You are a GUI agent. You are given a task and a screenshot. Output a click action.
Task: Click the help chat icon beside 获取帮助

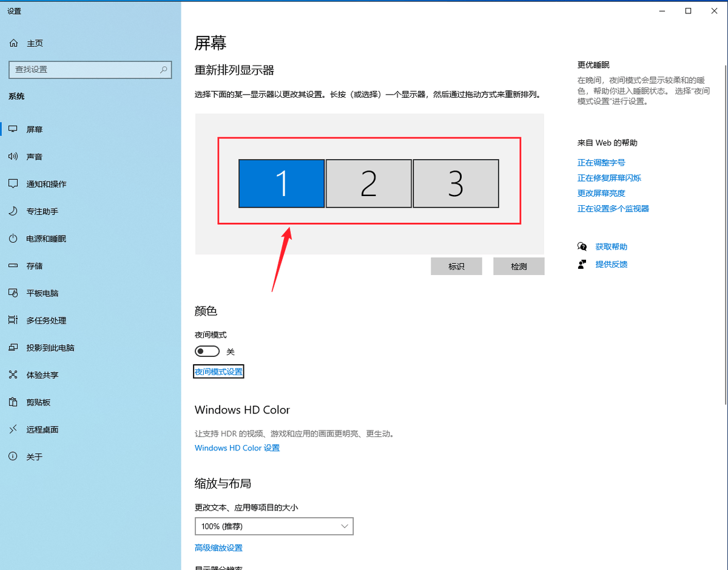coord(582,246)
